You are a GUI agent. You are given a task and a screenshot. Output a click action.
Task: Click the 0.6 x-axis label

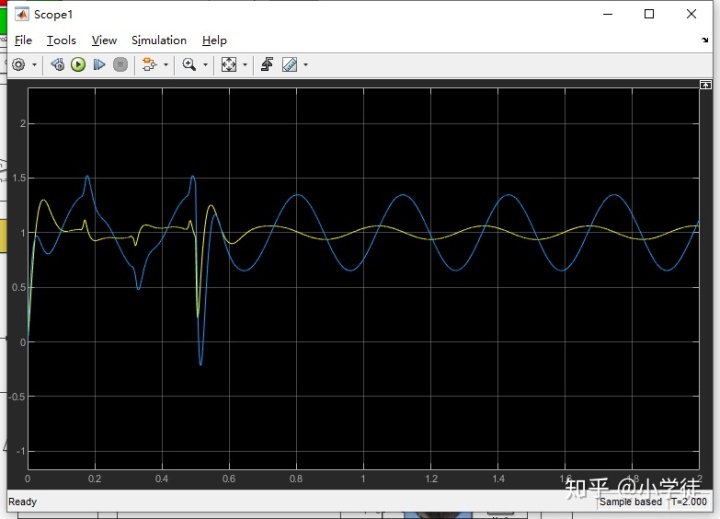[229, 479]
